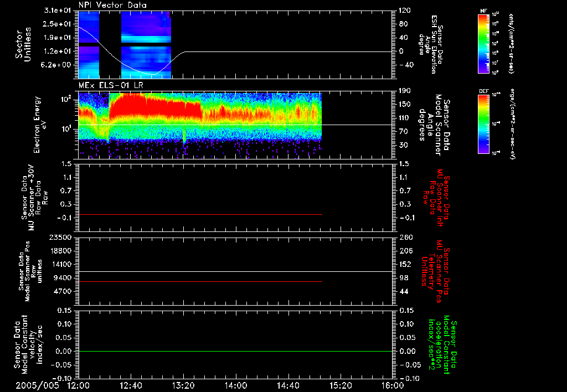The height and width of the screenshot is (392, 567).
Task: Click the date label 2005/005
Action: pos(37,385)
